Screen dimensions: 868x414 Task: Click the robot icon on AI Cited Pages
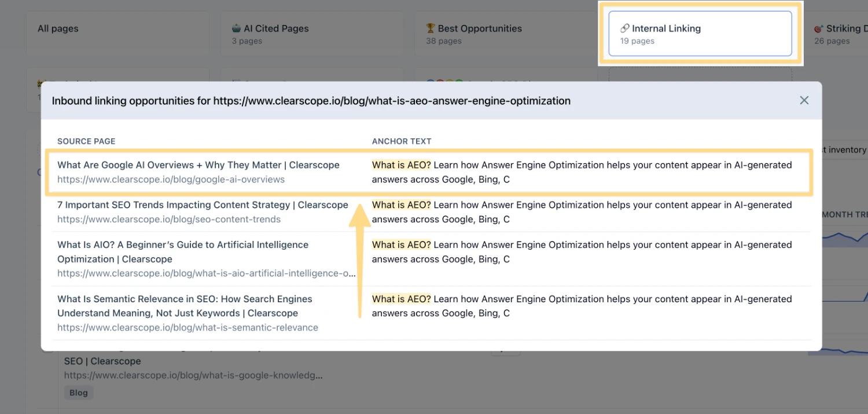point(236,28)
